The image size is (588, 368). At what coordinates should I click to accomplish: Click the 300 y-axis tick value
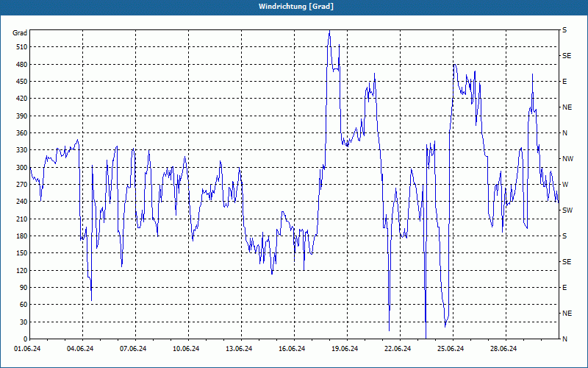pyautogui.click(x=22, y=167)
